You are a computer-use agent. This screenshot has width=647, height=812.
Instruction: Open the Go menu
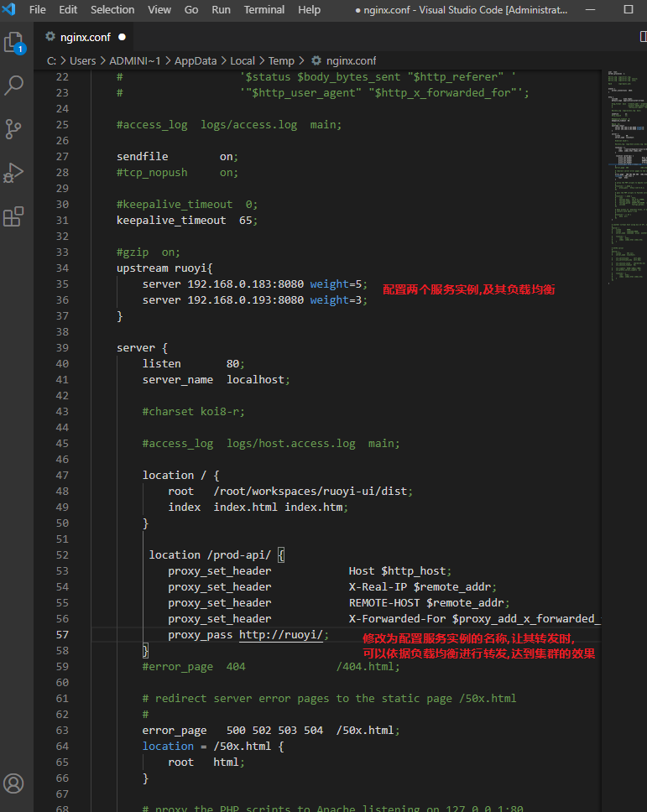click(191, 9)
